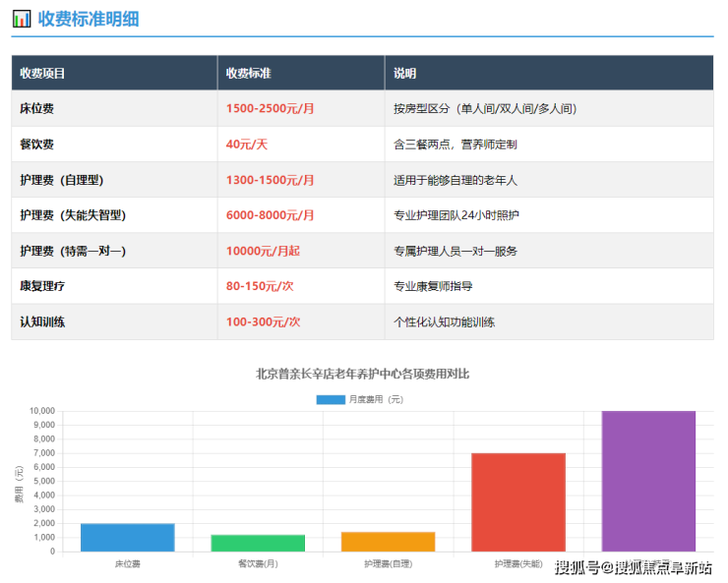Click the 说明 column header

tap(404, 74)
